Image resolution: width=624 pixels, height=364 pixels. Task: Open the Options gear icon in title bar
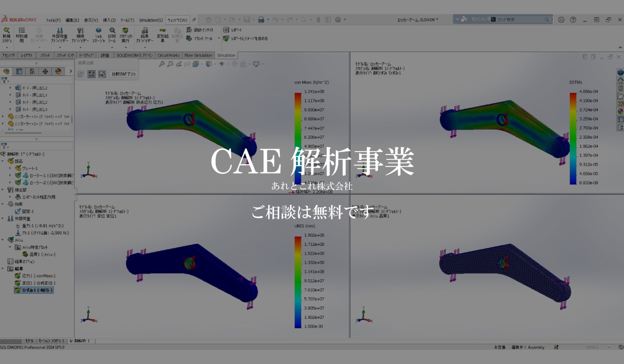(x=338, y=20)
